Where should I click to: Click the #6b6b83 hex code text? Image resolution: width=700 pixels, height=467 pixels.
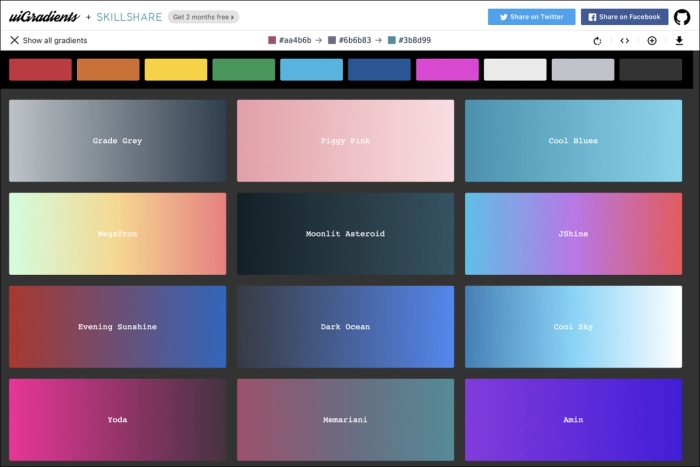click(355, 40)
